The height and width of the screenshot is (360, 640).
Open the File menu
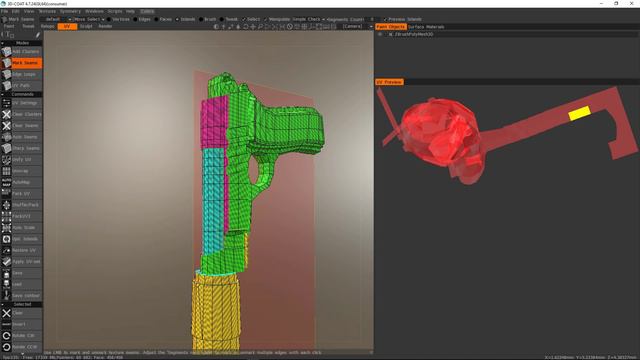pyautogui.click(x=4, y=11)
